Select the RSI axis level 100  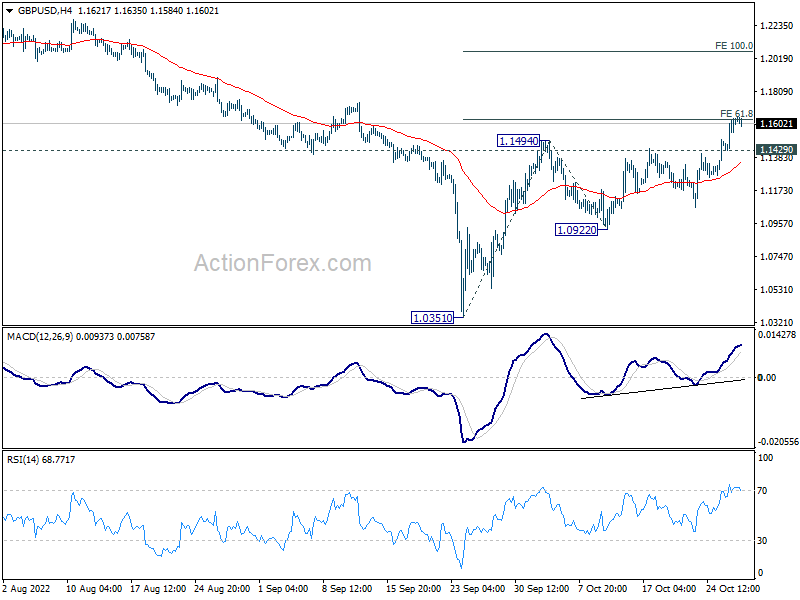tap(766, 458)
